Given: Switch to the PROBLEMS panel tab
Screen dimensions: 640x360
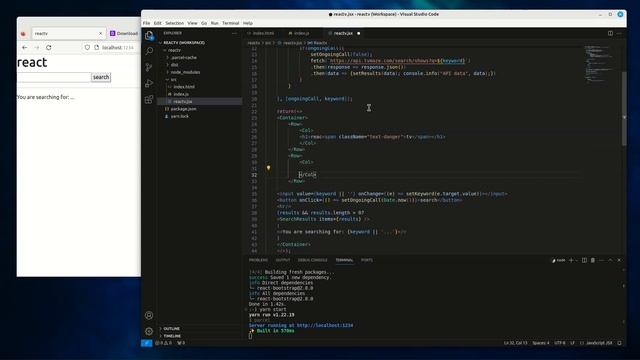Looking at the screenshot, I should pyautogui.click(x=258, y=260).
